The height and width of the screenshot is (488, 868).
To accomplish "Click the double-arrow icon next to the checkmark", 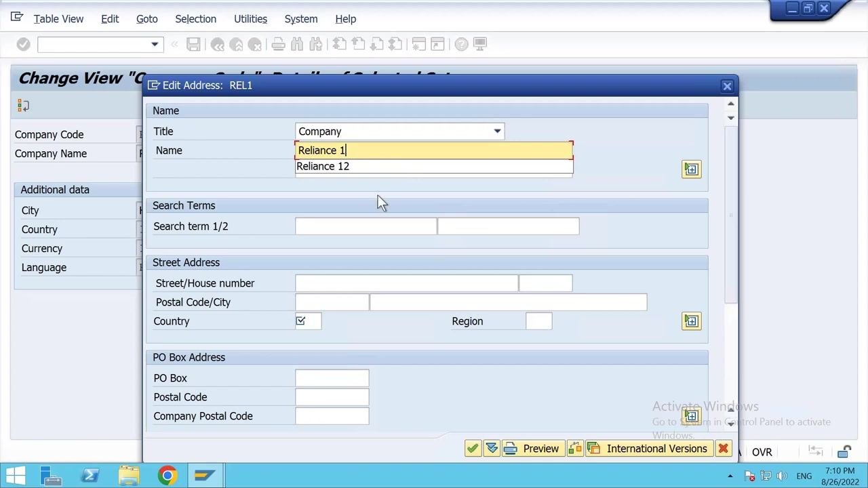I will (x=492, y=449).
